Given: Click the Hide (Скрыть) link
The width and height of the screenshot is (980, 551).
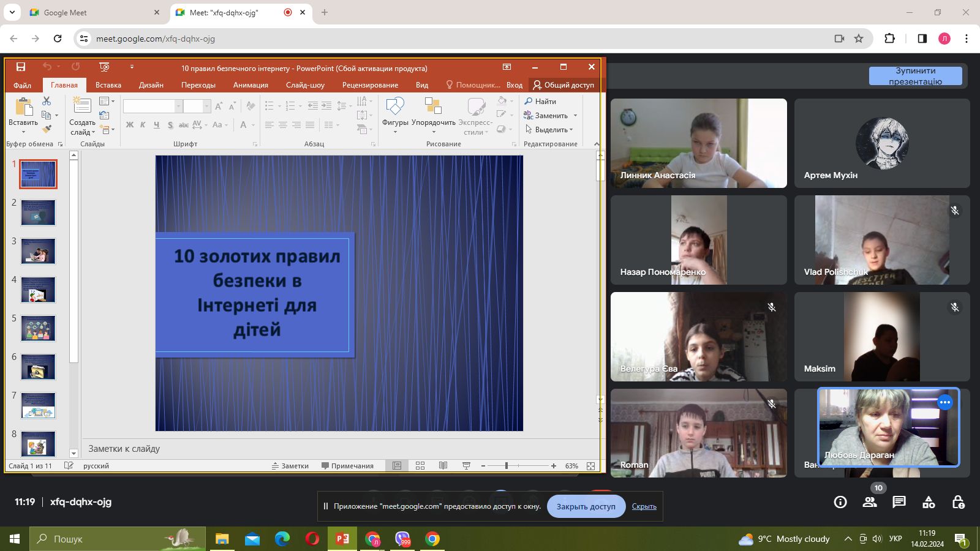Looking at the screenshot, I should pos(644,506).
